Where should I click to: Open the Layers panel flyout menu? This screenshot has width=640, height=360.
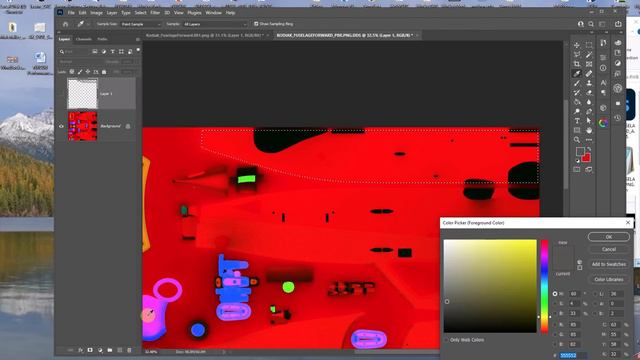tap(138, 39)
